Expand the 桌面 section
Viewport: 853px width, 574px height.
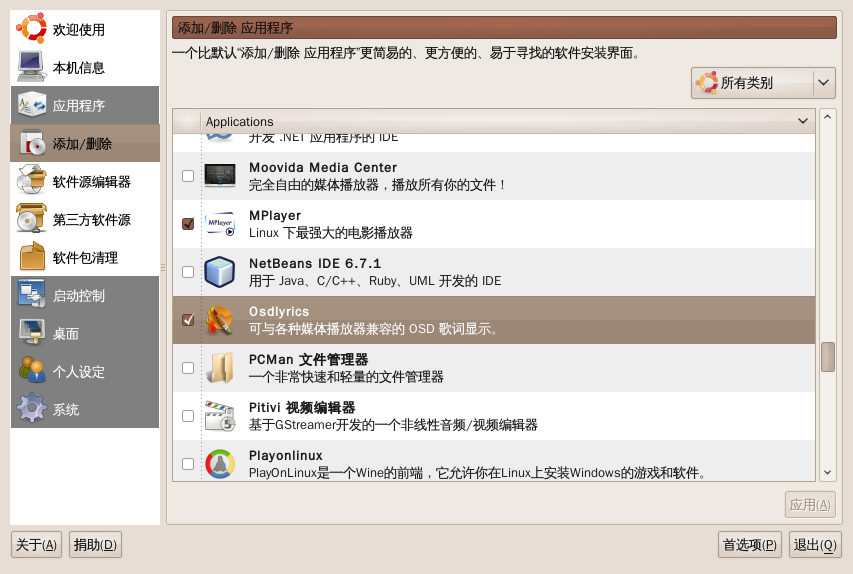pyautogui.click(x=85, y=333)
